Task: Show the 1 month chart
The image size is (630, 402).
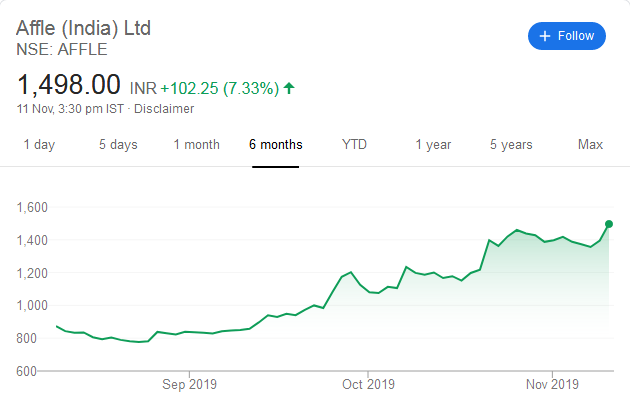Action: [x=196, y=145]
